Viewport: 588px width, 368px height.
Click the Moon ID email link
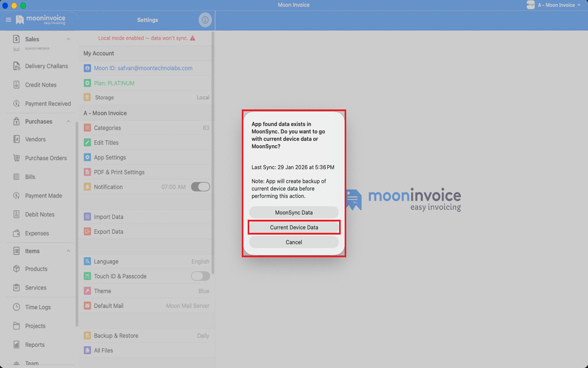[143, 68]
